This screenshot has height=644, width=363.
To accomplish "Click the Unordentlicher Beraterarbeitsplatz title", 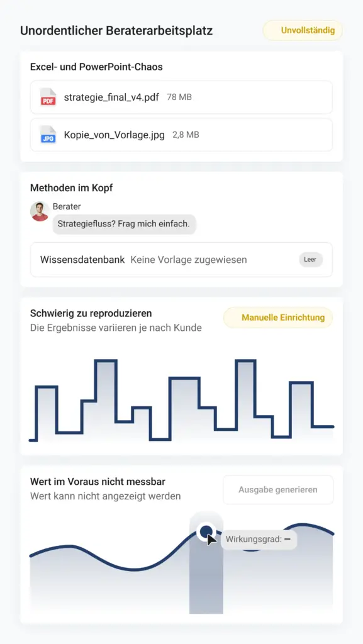I will coord(116,31).
